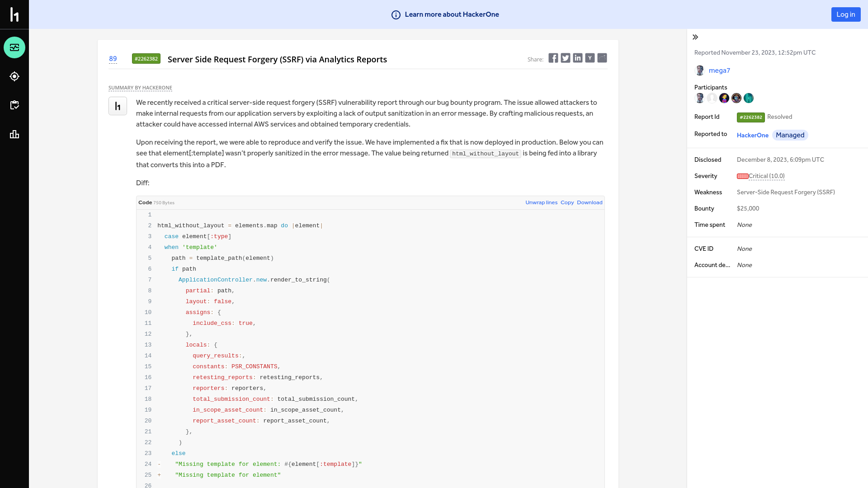Open the target-shaped sidebar icon
The height and width of the screenshot is (488, 868).
(14, 76)
